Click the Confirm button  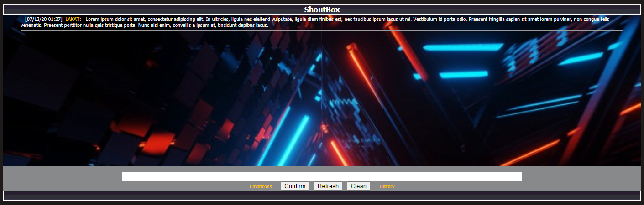point(295,186)
